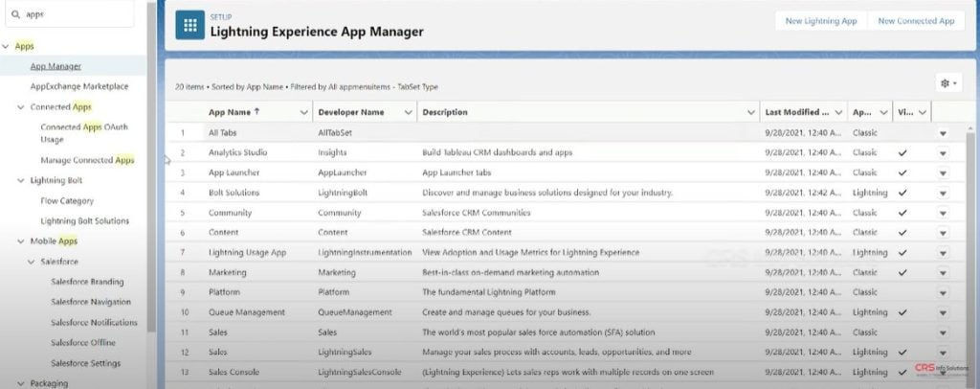980x389 pixels.
Task: Open App Type column dropdown chevron
Action: [x=883, y=112]
